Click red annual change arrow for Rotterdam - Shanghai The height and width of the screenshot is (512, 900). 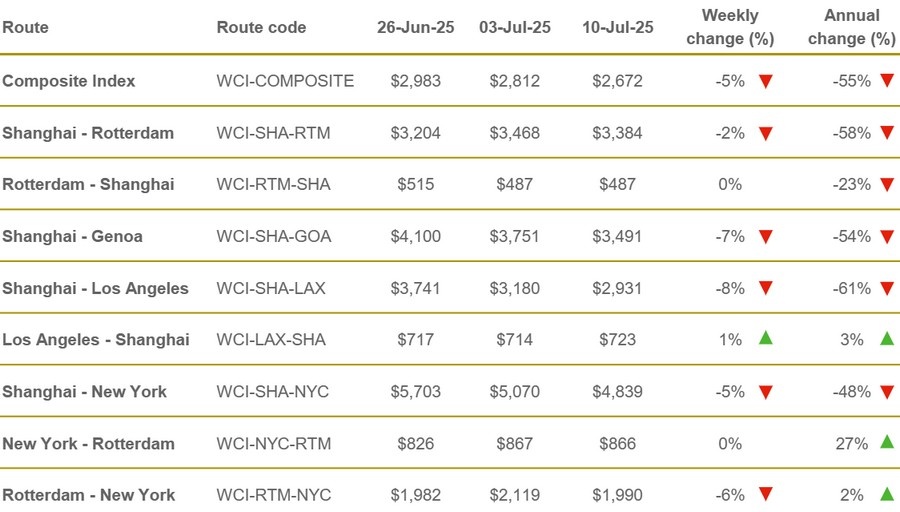[x=887, y=185]
